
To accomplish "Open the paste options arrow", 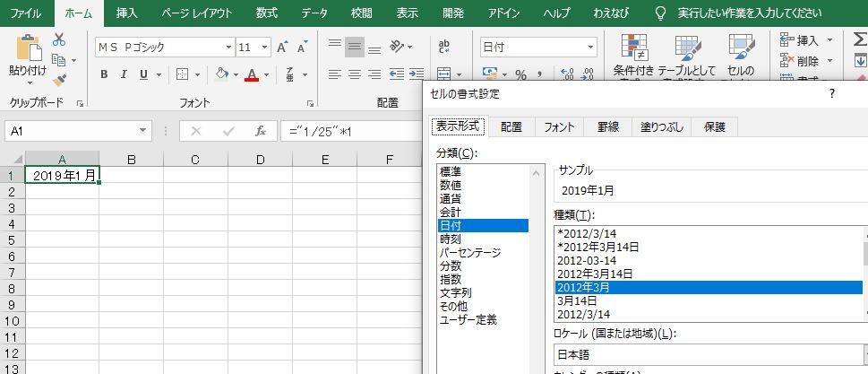I will (30, 83).
